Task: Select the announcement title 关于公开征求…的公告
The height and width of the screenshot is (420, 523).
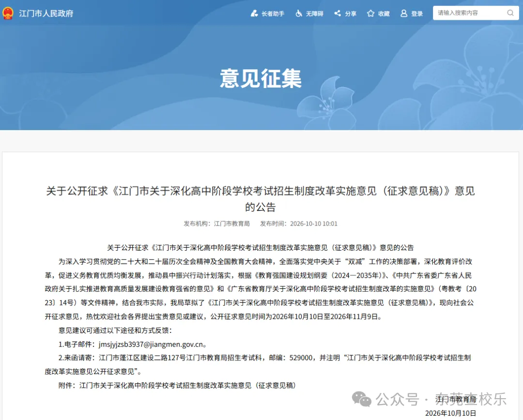Action: pyautogui.click(x=261, y=199)
